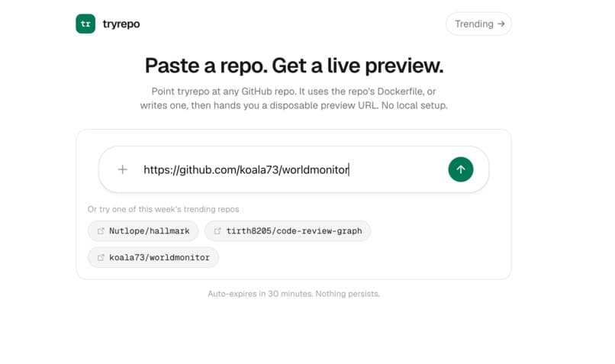
Task: Click the "Point tryrepo at any GitHub repo" description
Action: [x=294, y=98]
